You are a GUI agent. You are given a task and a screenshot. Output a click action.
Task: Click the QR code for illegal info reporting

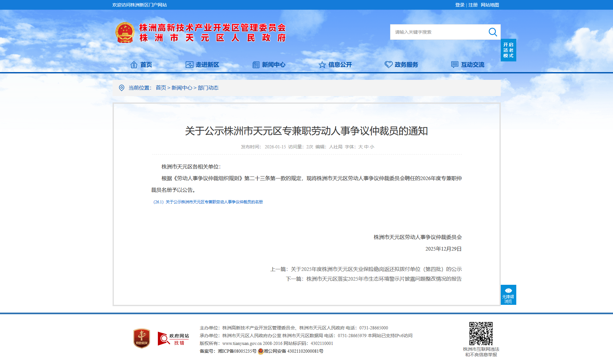point(481,333)
